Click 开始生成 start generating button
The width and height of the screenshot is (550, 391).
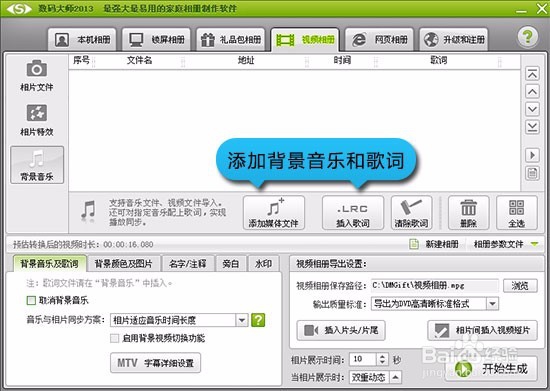pos(491,369)
